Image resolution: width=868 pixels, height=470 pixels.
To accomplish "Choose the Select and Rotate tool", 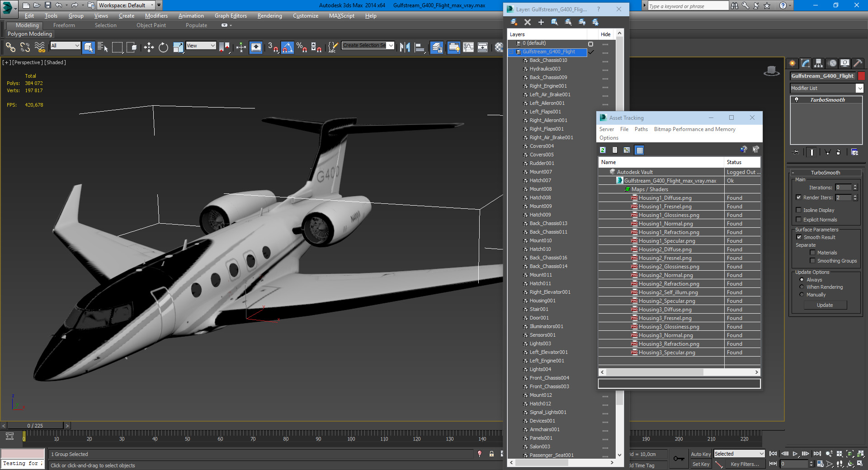I will pos(163,47).
